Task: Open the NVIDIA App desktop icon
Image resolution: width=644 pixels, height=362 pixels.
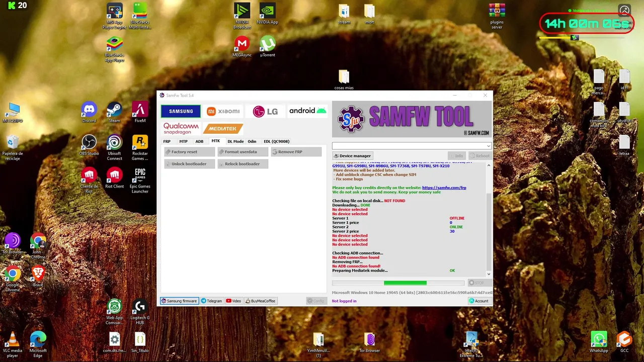Action: pos(268,14)
